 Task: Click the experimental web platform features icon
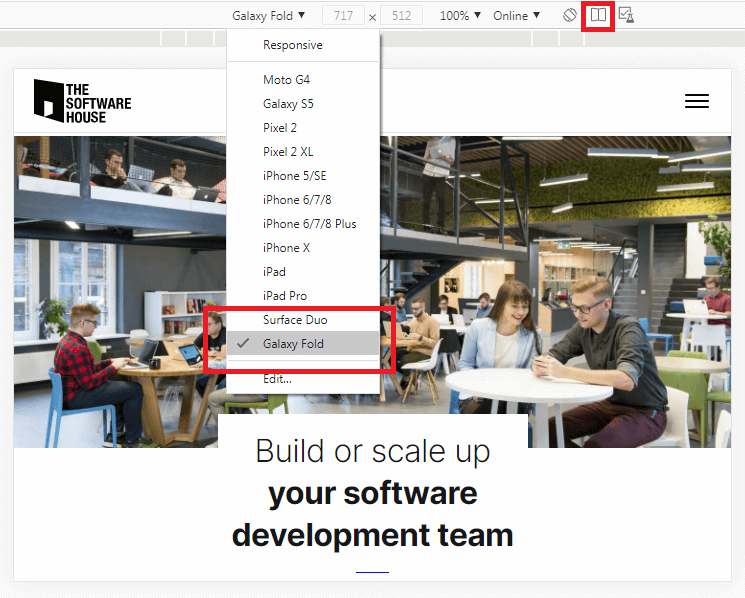click(x=626, y=15)
